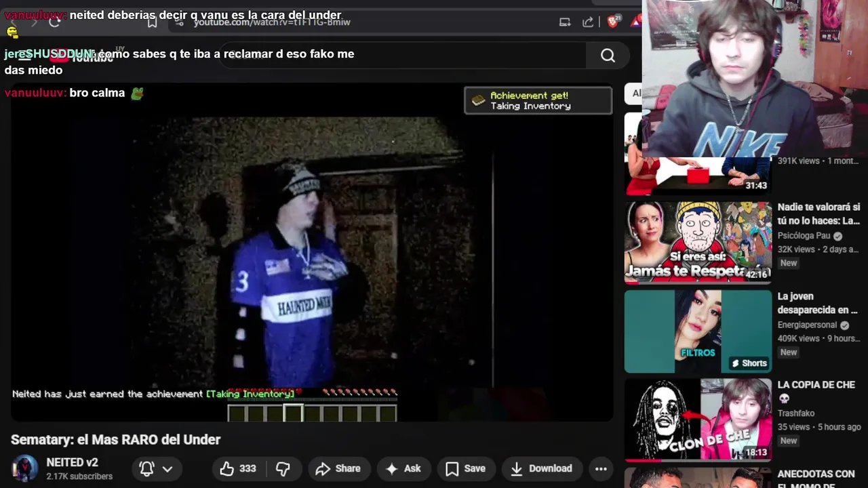
Task: Click 32K views text under Psicóloga Pau
Action: tap(796, 249)
